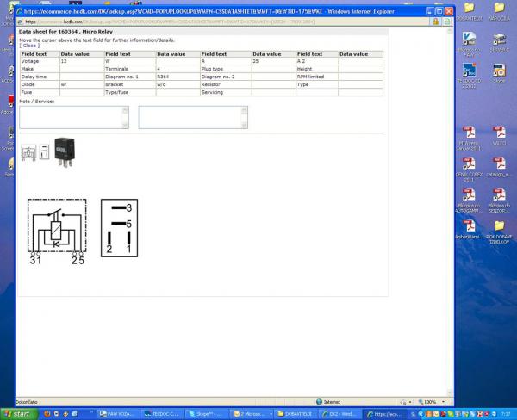Click the large terminal pinout diagram image
This screenshot has height=420, width=517.
pos(118,229)
